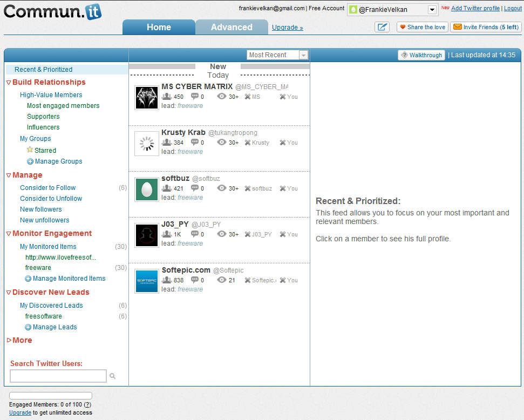Open the compose tweet pencil icon
Viewport: 524px width, 420px height.
[382, 27]
